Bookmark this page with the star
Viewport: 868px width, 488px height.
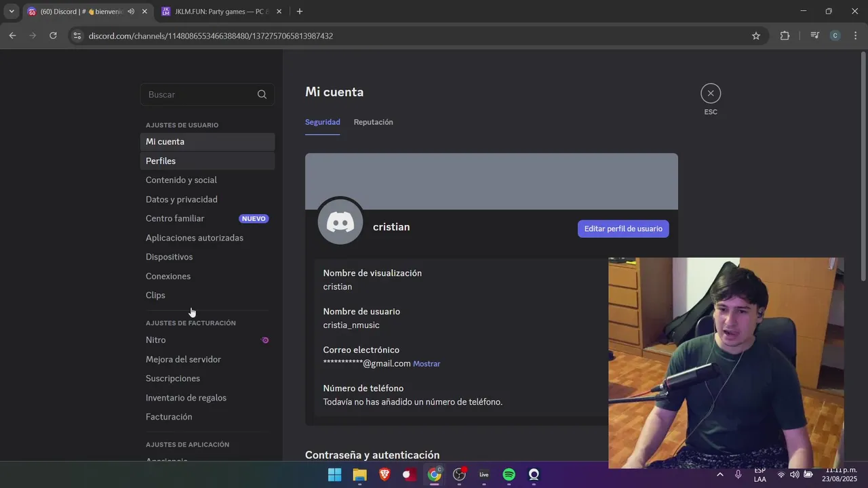[756, 36]
